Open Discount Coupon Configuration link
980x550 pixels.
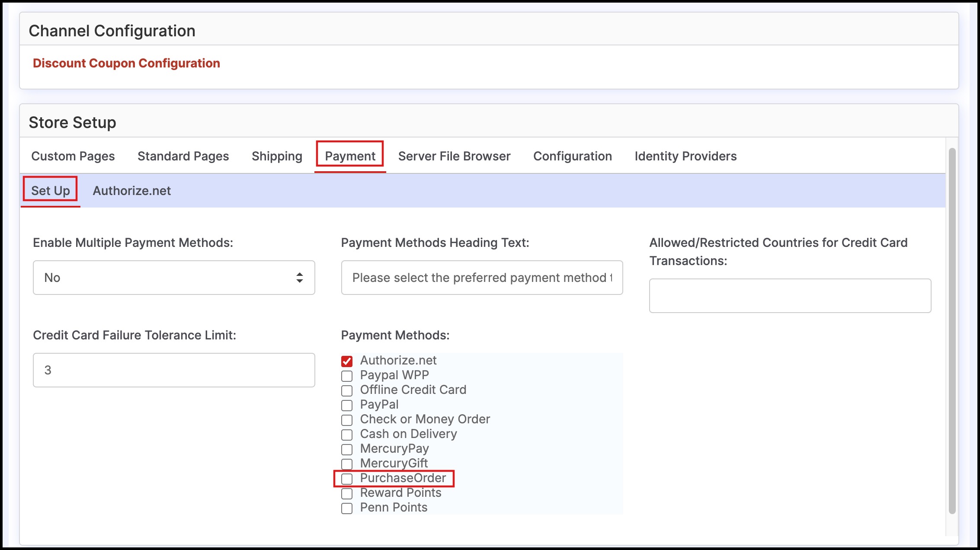pos(126,63)
